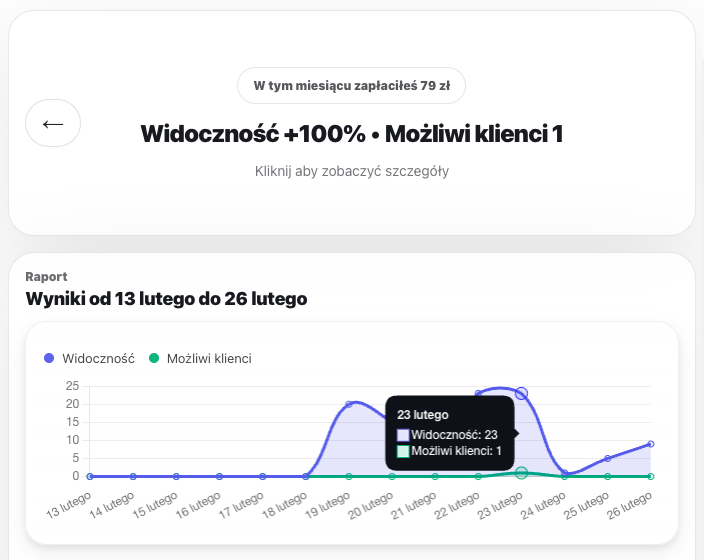Click the "Wyniki od 13 lutego do 26 lutego" title

(166, 298)
